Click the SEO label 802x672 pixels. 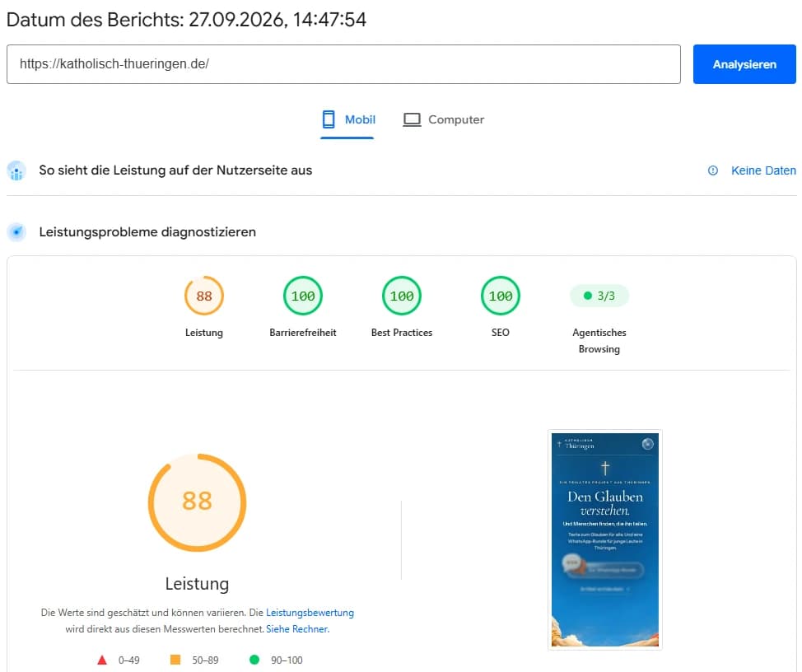[501, 333]
